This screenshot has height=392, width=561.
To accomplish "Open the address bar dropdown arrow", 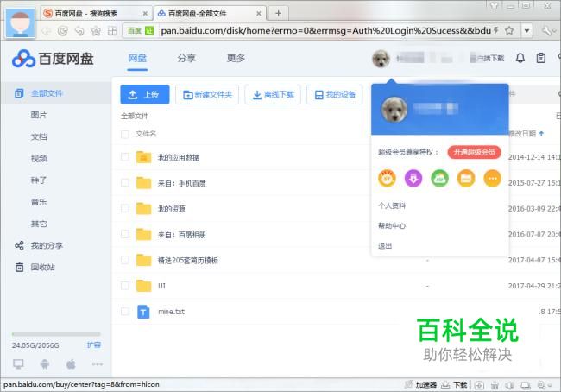I will pos(526,31).
